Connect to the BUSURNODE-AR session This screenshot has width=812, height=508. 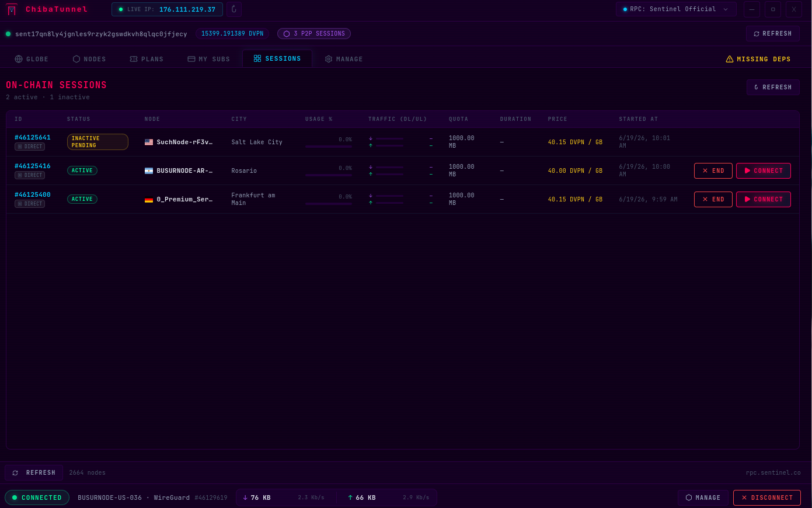tap(764, 171)
